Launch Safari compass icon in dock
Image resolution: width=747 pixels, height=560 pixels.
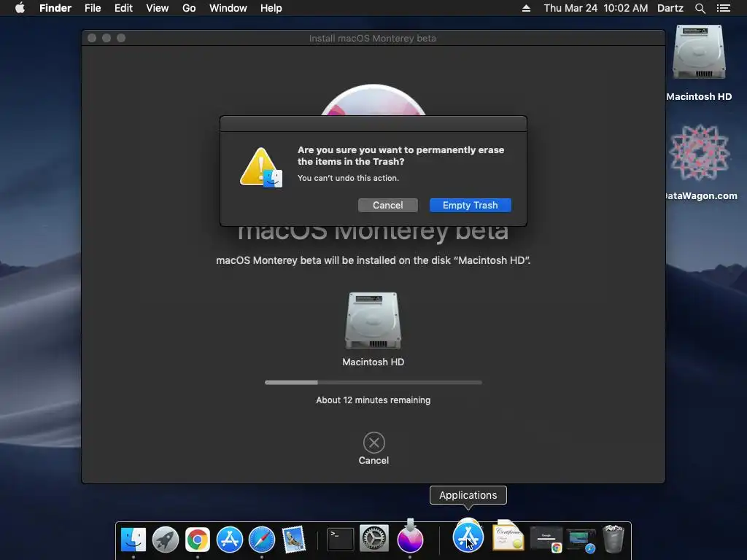coord(262,539)
